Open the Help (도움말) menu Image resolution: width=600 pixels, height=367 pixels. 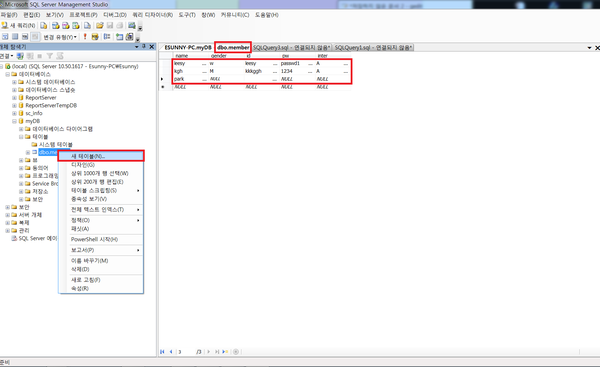267,15
